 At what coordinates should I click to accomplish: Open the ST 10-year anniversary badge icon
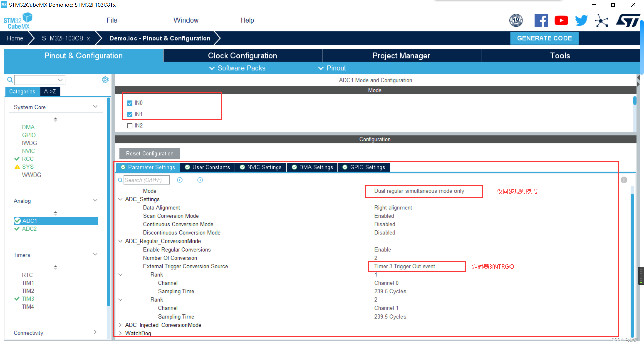coord(516,21)
